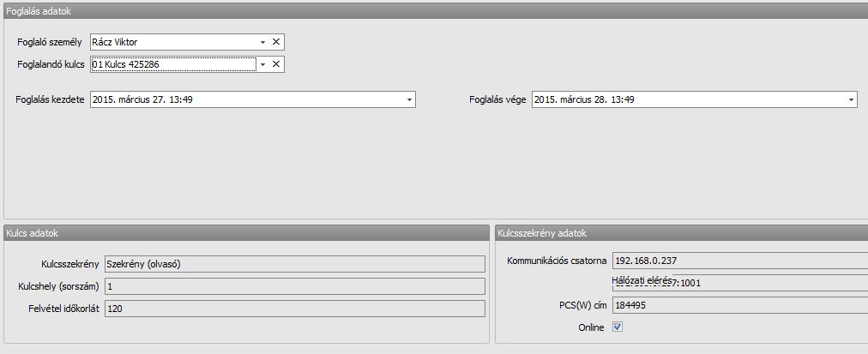Expand the Foglalás kezdete date picker

point(409,100)
